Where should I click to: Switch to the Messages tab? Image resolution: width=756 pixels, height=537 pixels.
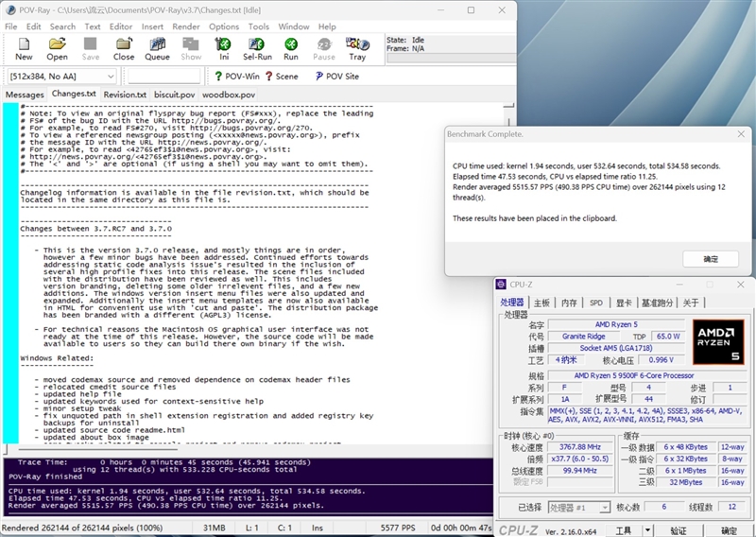click(x=25, y=95)
